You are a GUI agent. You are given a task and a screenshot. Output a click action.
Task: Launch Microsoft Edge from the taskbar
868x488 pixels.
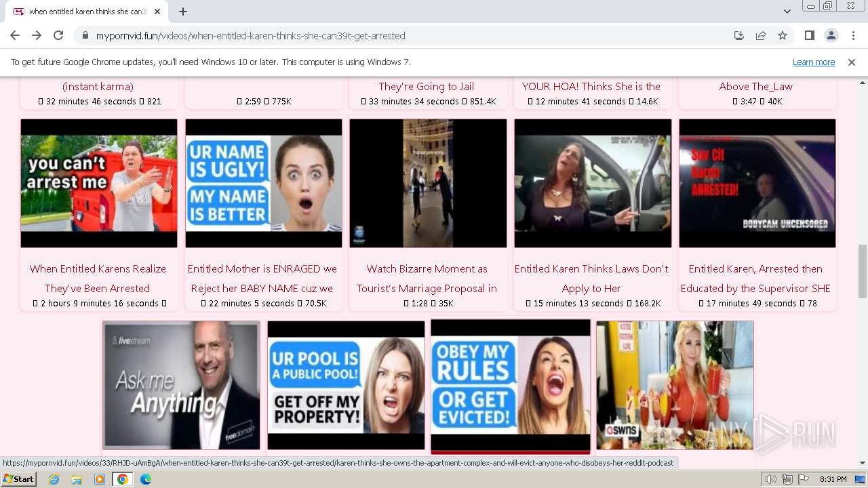(146, 479)
